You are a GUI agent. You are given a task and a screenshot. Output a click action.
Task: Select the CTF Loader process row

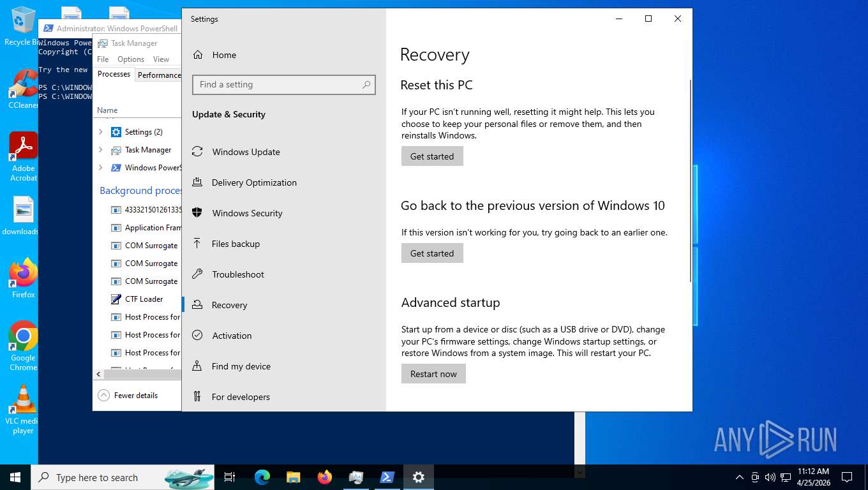point(137,299)
